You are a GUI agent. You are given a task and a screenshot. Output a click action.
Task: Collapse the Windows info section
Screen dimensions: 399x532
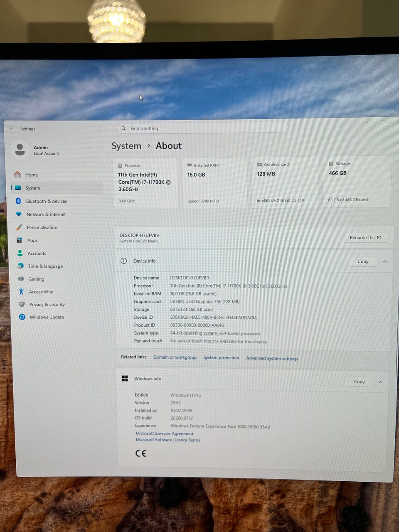tap(381, 382)
